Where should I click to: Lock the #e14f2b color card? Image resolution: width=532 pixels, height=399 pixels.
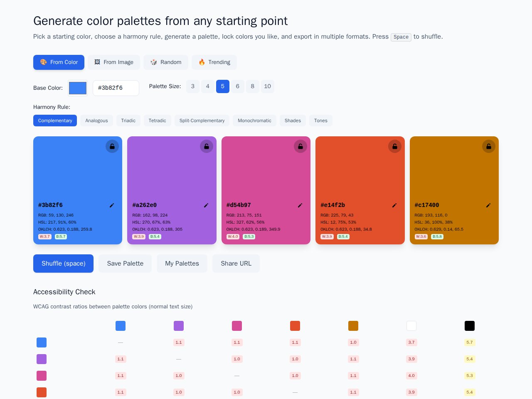pos(395,146)
